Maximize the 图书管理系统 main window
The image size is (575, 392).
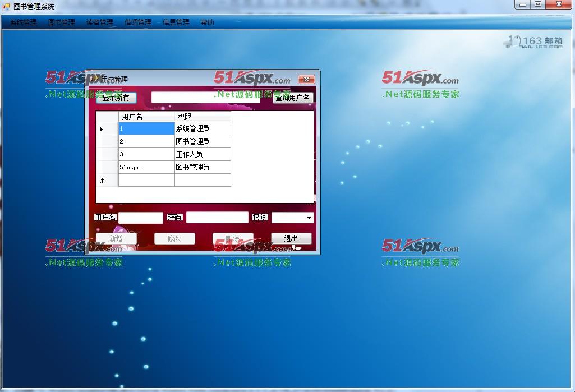click(x=538, y=4)
